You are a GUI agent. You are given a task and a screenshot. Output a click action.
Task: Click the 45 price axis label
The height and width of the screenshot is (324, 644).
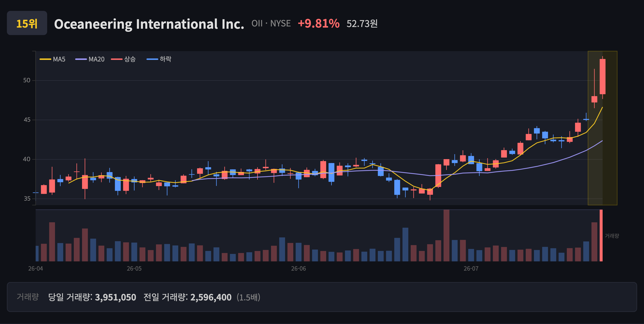(27, 120)
